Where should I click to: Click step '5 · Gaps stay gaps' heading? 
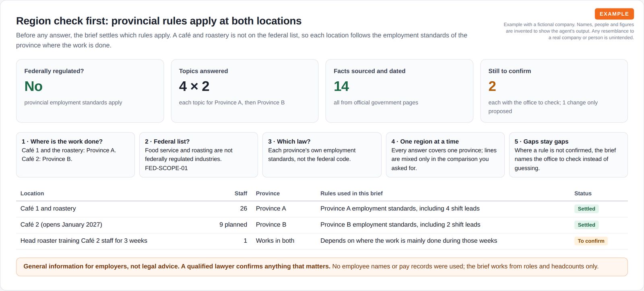click(x=541, y=142)
